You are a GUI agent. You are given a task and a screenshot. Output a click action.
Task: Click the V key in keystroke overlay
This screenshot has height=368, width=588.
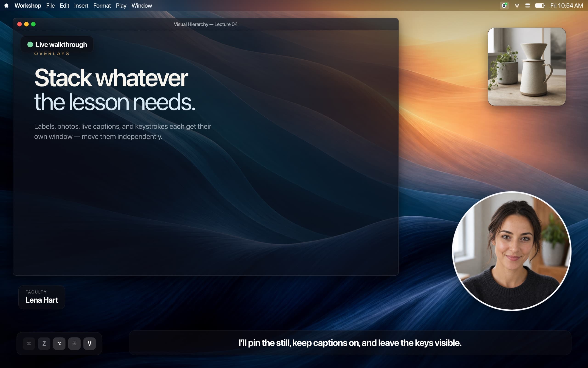pyautogui.click(x=89, y=343)
